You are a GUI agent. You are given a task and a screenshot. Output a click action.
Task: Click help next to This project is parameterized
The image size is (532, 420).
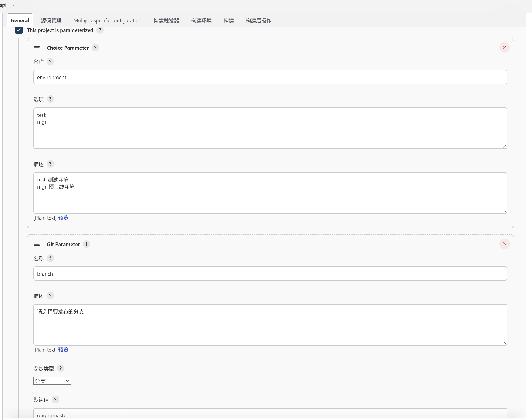(100, 30)
